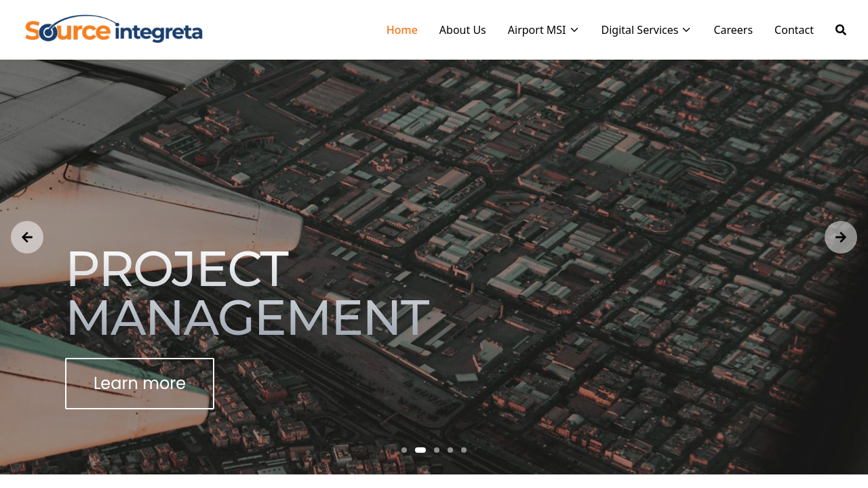Click the Source Integreta logo

[114, 29]
